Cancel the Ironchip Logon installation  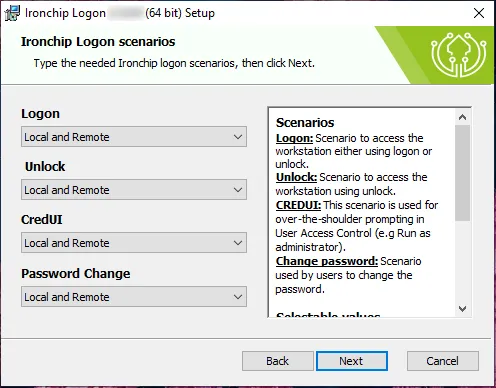click(443, 361)
